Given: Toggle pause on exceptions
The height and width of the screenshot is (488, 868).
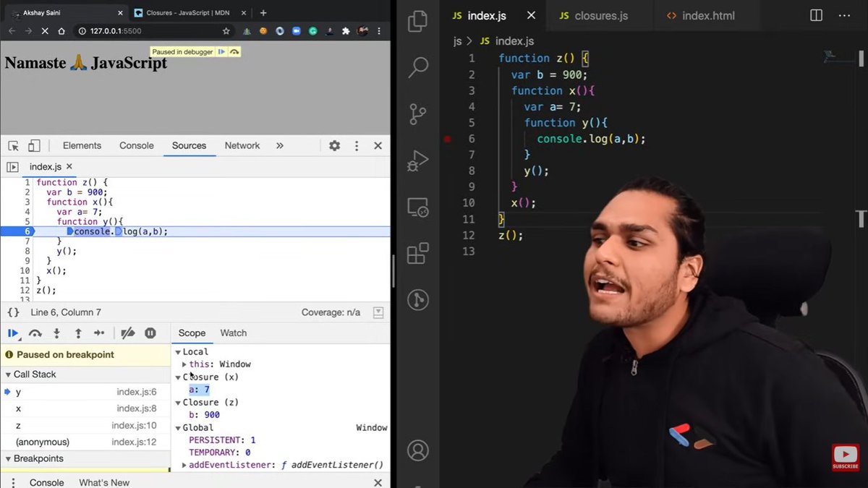Looking at the screenshot, I should click(150, 333).
